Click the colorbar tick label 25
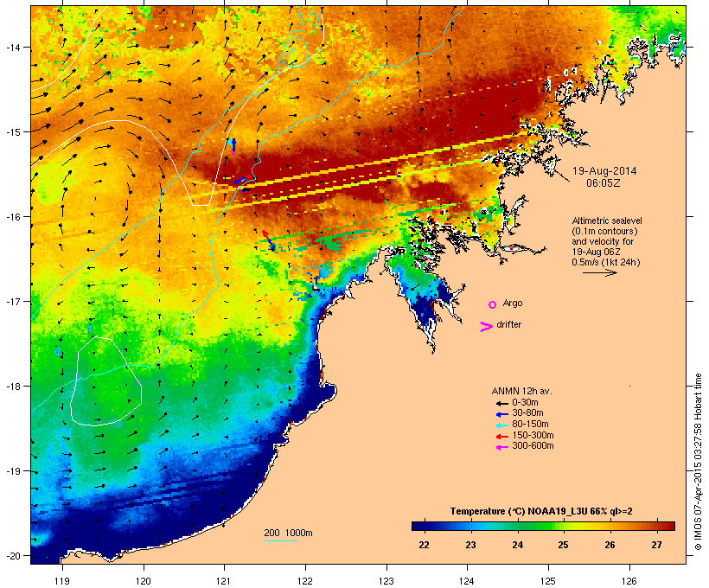709x588 pixels. pyautogui.click(x=563, y=545)
